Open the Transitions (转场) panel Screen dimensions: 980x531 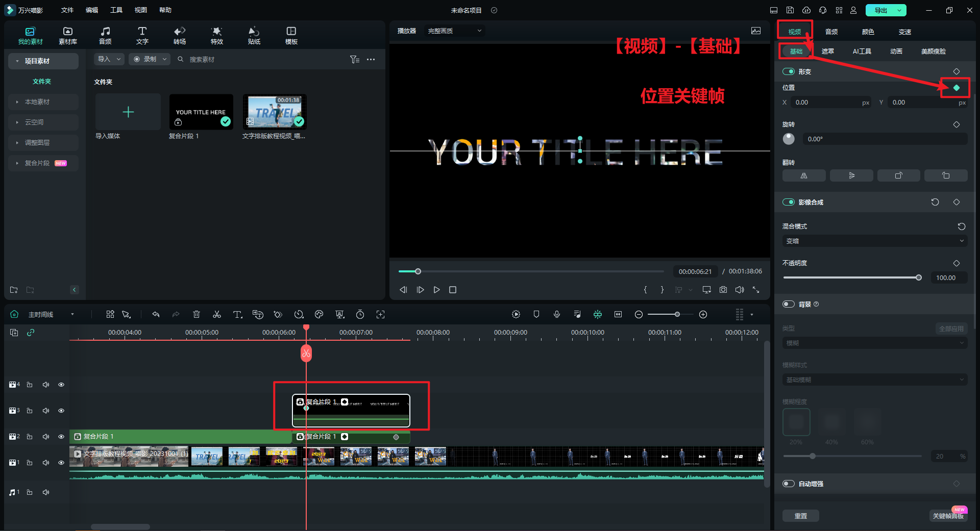[x=180, y=35]
